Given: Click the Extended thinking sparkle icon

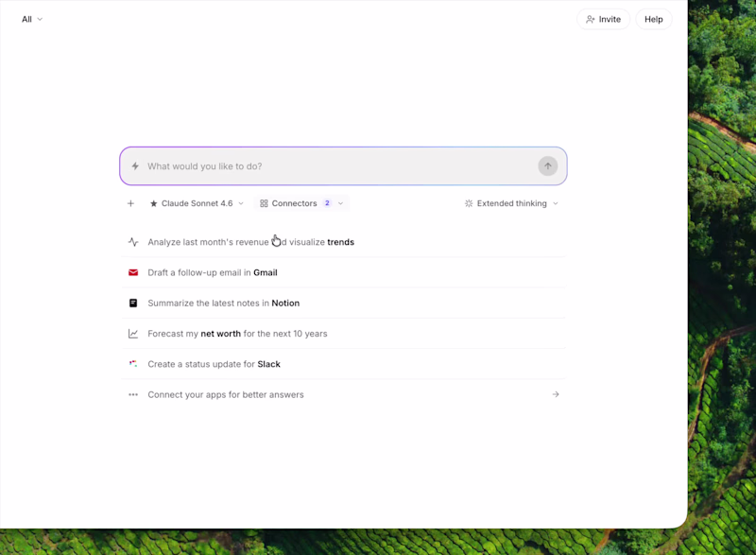Looking at the screenshot, I should click(x=468, y=203).
